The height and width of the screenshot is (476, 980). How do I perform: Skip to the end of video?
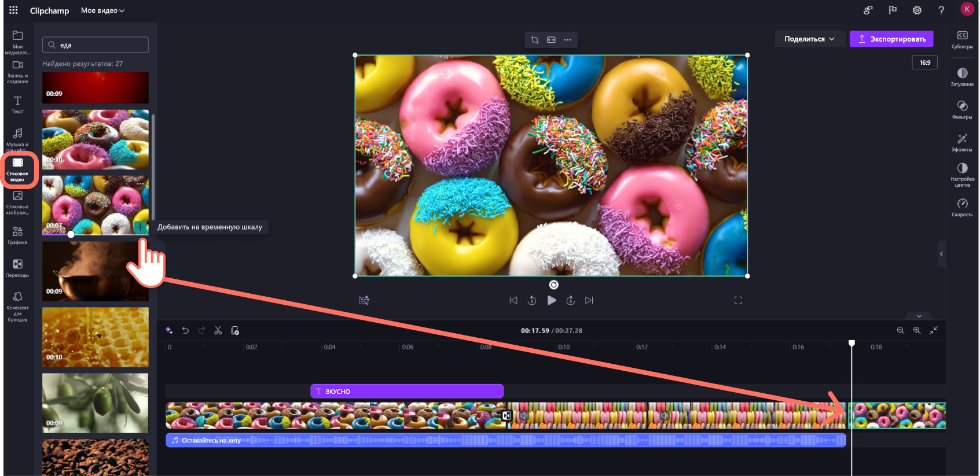(x=589, y=300)
